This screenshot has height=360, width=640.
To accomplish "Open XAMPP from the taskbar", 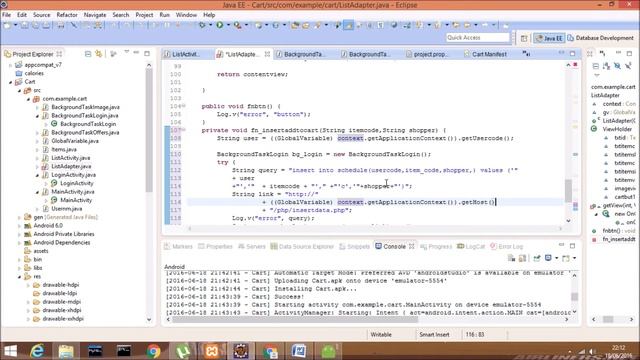I will 212,351.
